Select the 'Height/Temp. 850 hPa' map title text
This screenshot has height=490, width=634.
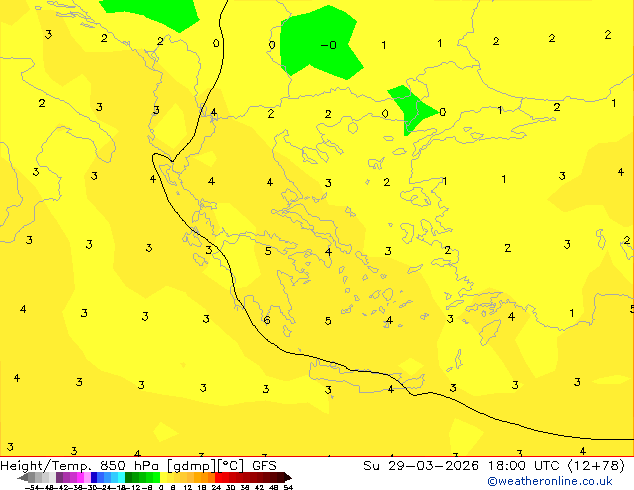(79, 466)
